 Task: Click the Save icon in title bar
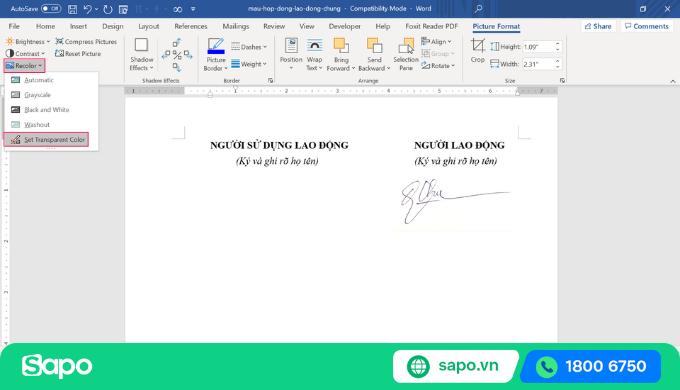72,9
